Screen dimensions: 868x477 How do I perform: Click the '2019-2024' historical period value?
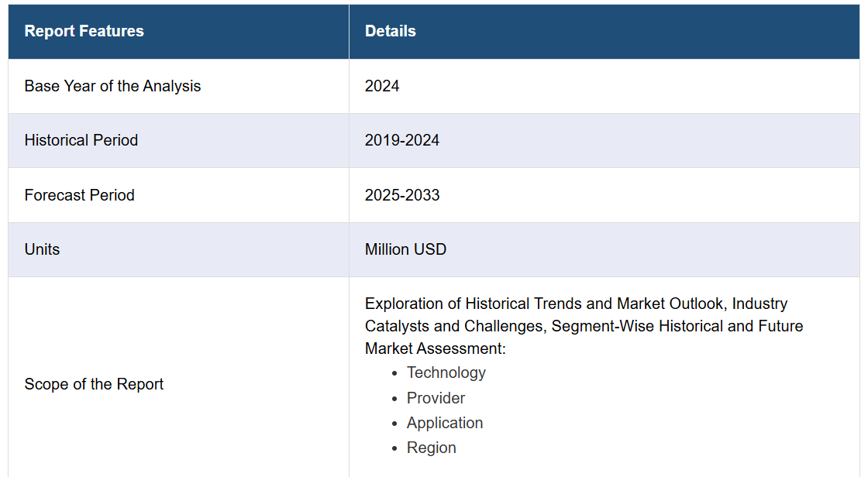click(401, 140)
